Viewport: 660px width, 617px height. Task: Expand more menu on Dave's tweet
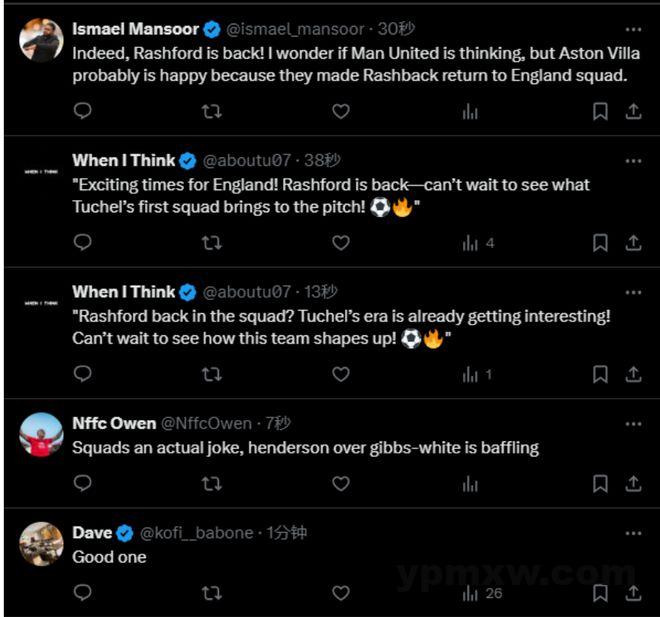point(633,532)
